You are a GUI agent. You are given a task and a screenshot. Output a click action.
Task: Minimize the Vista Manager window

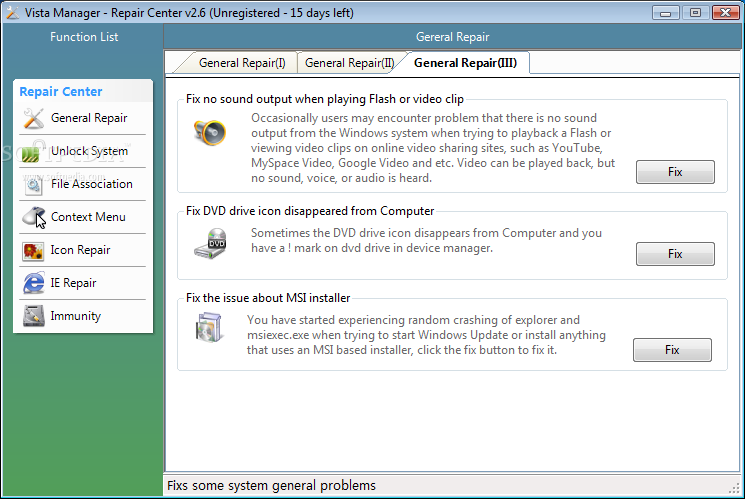666,13
